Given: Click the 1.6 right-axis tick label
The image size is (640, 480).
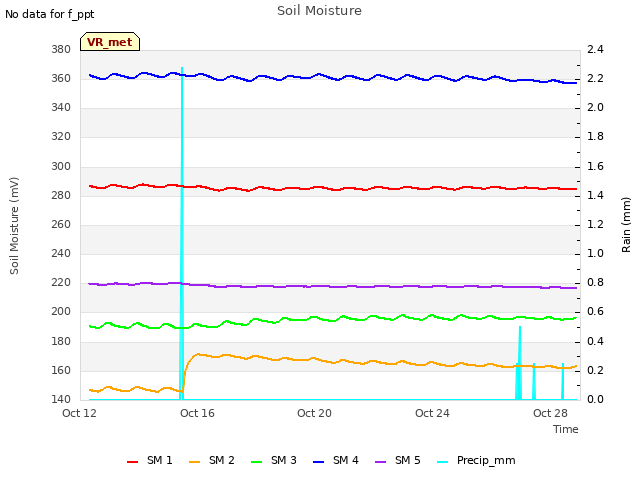Looking at the screenshot, I should click(x=595, y=166).
